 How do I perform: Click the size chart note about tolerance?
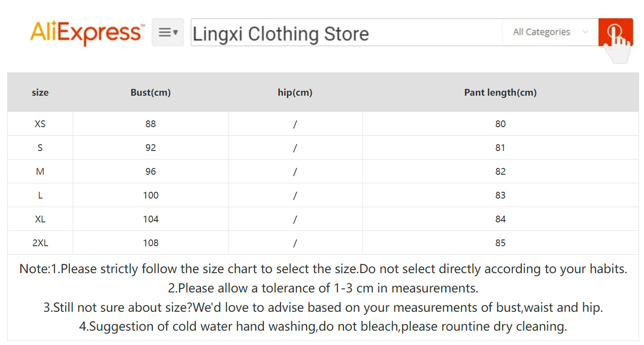[322, 288]
